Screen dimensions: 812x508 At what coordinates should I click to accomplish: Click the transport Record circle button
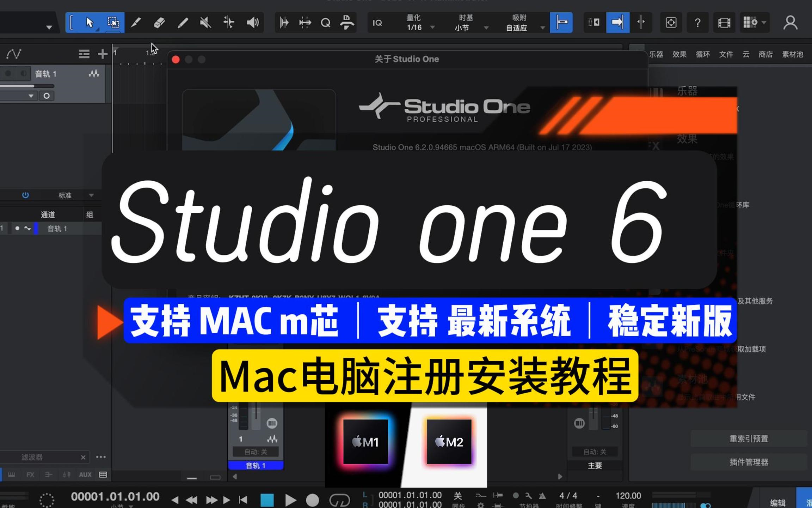point(312,500)
